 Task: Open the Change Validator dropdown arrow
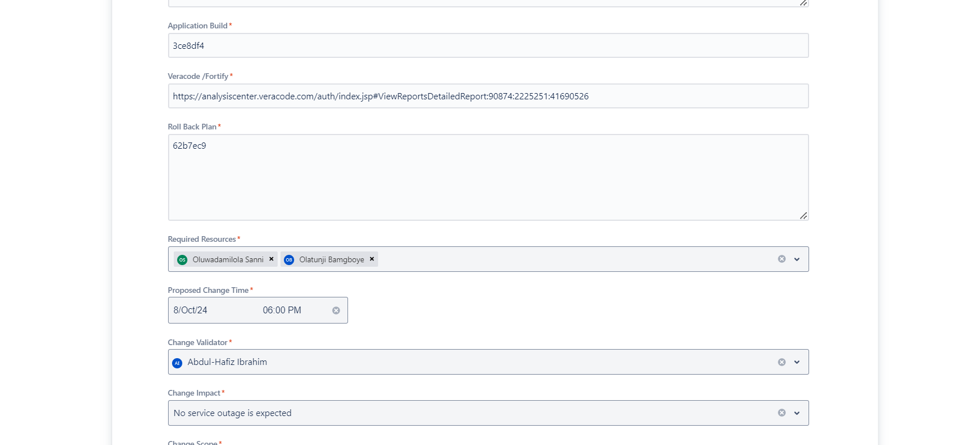[x=797, y=362]
